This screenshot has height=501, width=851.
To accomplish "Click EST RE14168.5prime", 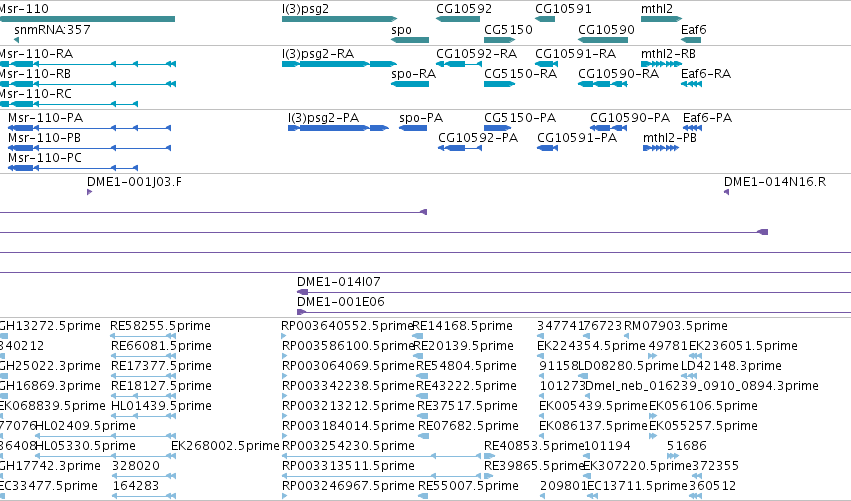I will coord(462,326).
